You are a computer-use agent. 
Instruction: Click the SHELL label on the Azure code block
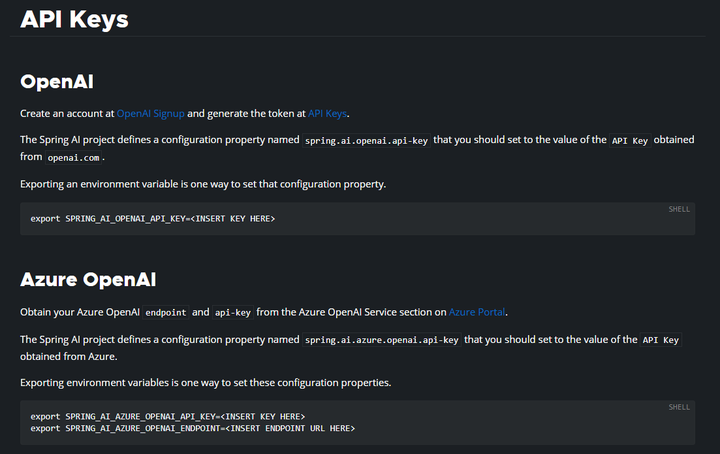point(679,407)
